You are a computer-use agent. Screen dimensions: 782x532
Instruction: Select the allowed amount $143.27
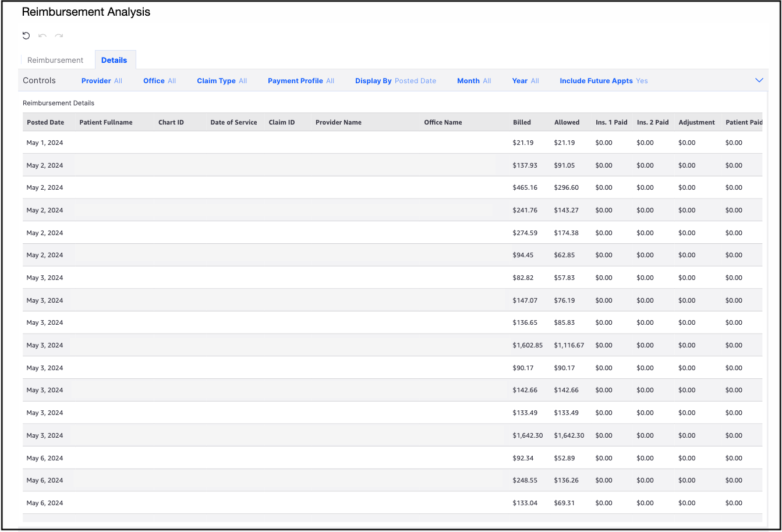[567, 210]
